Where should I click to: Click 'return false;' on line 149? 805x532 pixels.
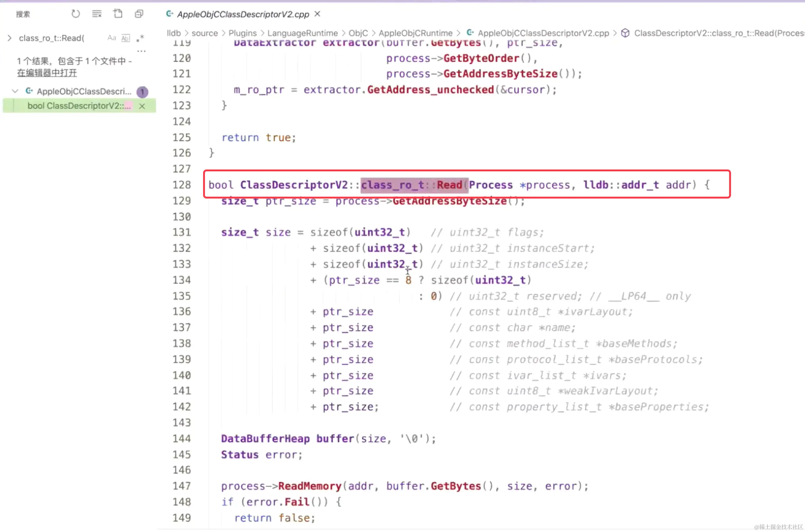[275, 518]
